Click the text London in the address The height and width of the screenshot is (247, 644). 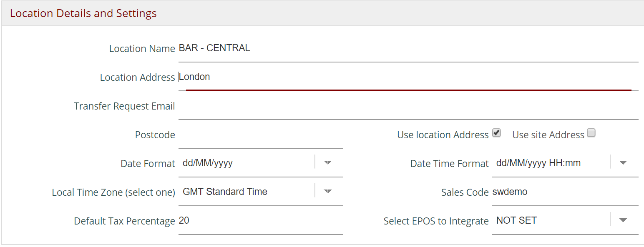(x=195, y=77)
